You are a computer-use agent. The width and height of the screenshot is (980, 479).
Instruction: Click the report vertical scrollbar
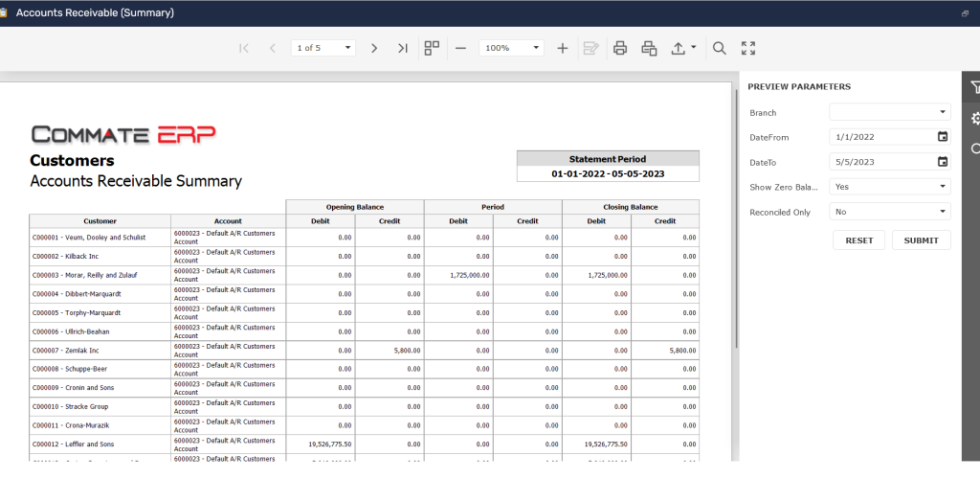point(736,218)
